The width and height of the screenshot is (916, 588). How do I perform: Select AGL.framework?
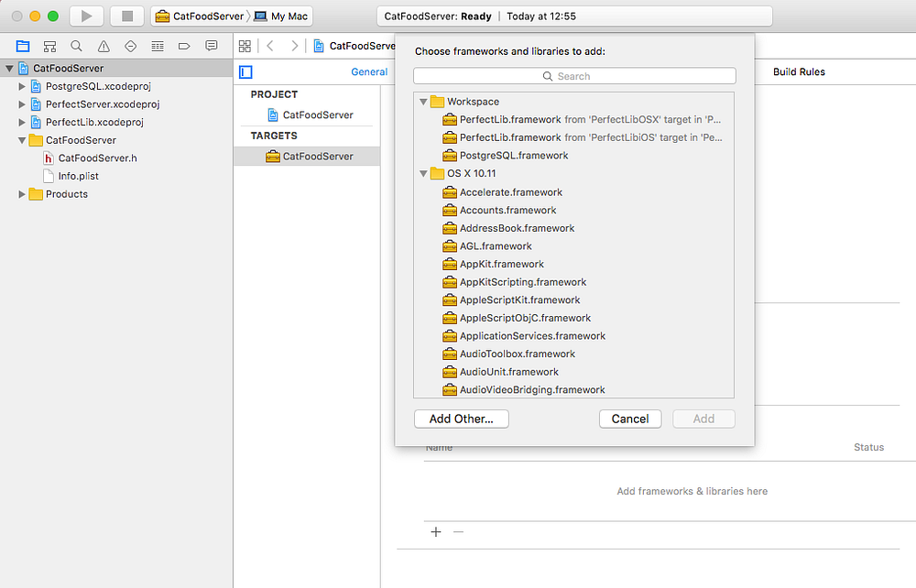click(x=487, y=246)
